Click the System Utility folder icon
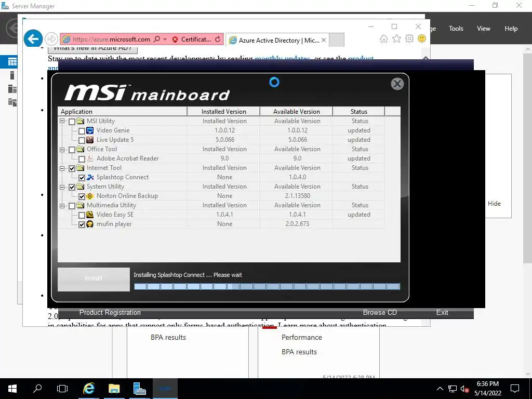Viewport: 532px width, 399px height. click(x=81, y=187)
